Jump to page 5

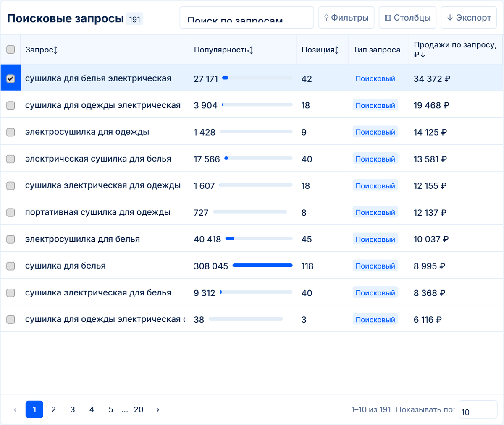(111, 409)
